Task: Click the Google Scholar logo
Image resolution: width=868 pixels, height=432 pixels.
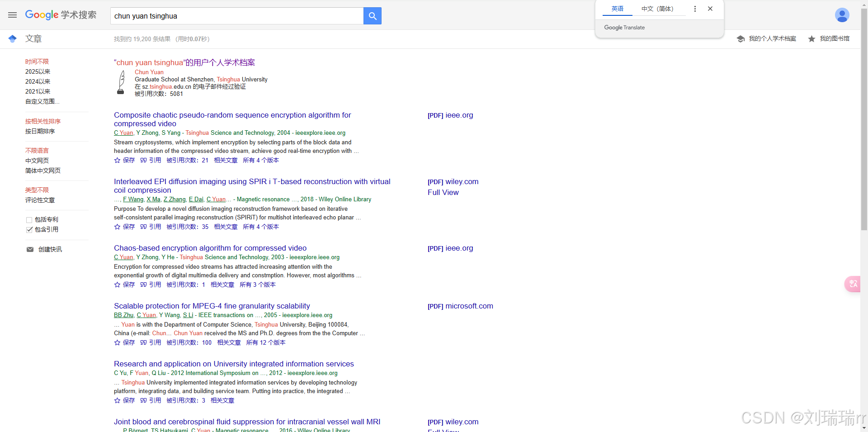Action: [61, 15]
